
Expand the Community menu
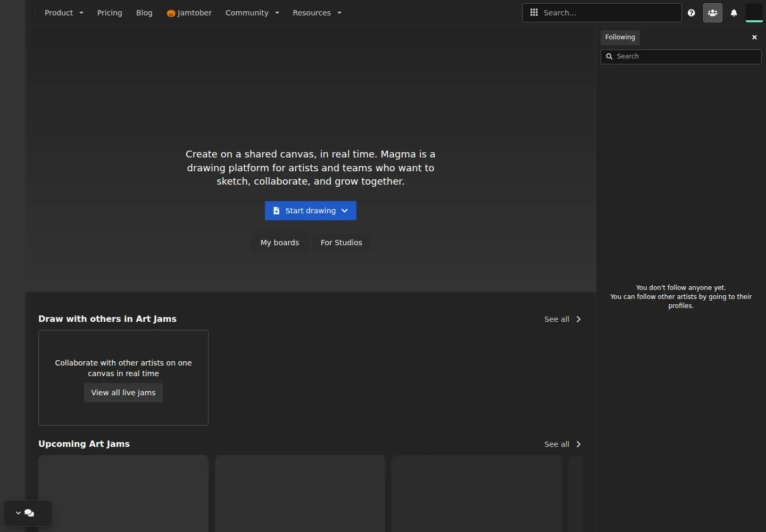pyautogui.click(x=252, y=13)
